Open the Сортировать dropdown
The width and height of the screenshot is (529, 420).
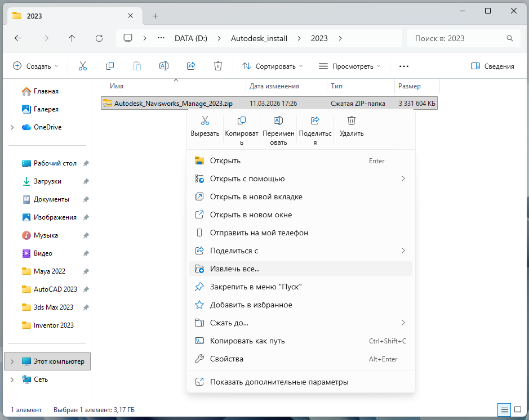coord(273,66)
